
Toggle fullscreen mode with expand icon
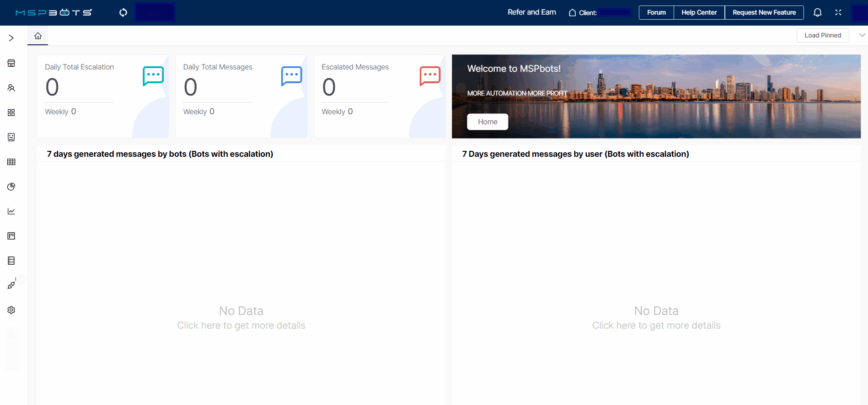(838, 12)
